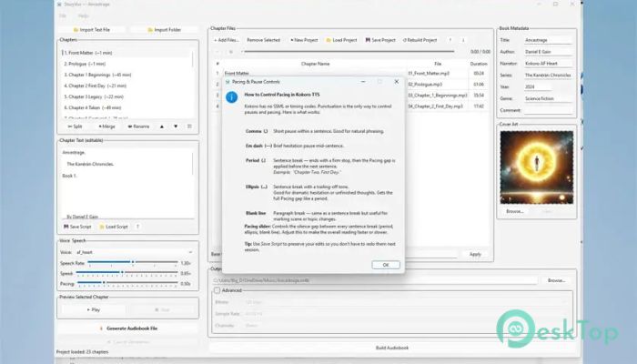
Task: Select 5. Chapter 3 Legacy in list
Action: coord(126,96)
